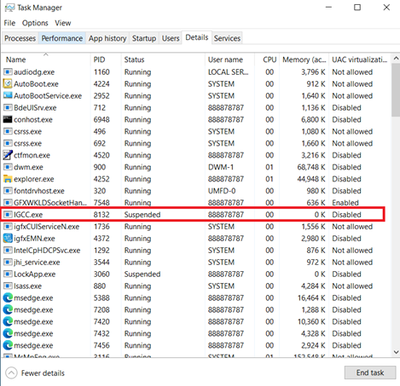Click the scrollbar up arrow

(x=395, y=58)
